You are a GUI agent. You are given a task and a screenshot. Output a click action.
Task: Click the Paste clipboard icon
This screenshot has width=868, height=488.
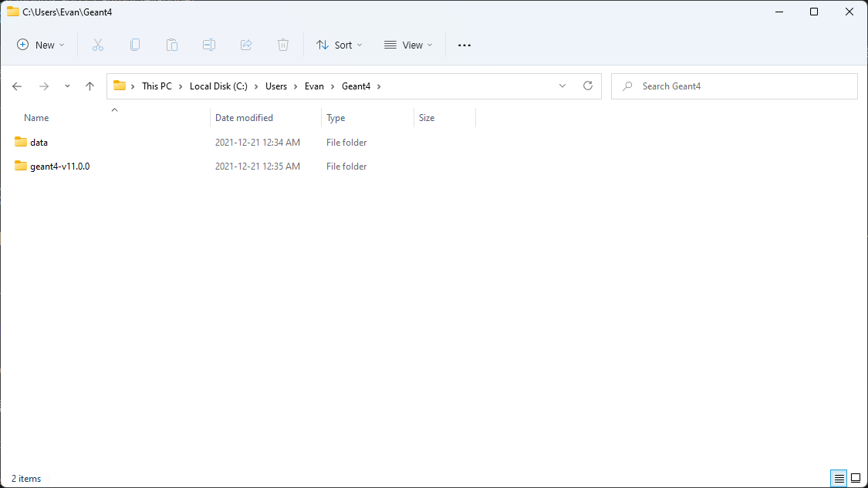coord(172,45)
